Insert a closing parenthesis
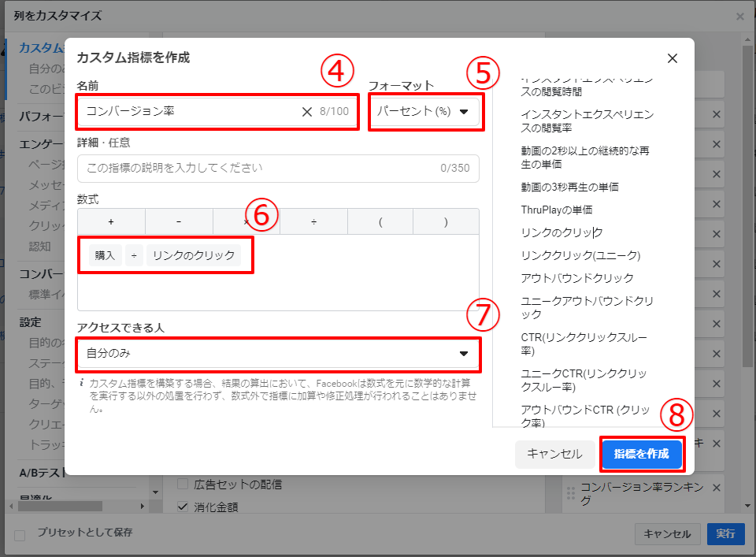The image size is (756, 557). (x=446, y=222)
